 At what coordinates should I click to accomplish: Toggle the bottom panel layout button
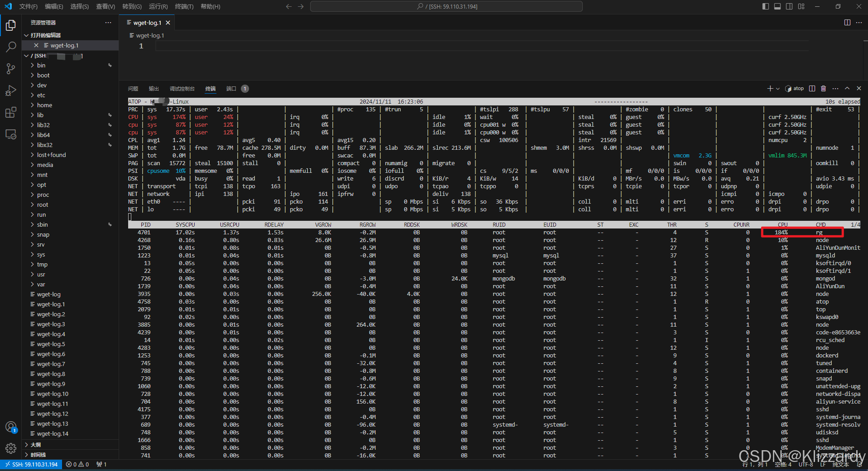coord(777,6)
